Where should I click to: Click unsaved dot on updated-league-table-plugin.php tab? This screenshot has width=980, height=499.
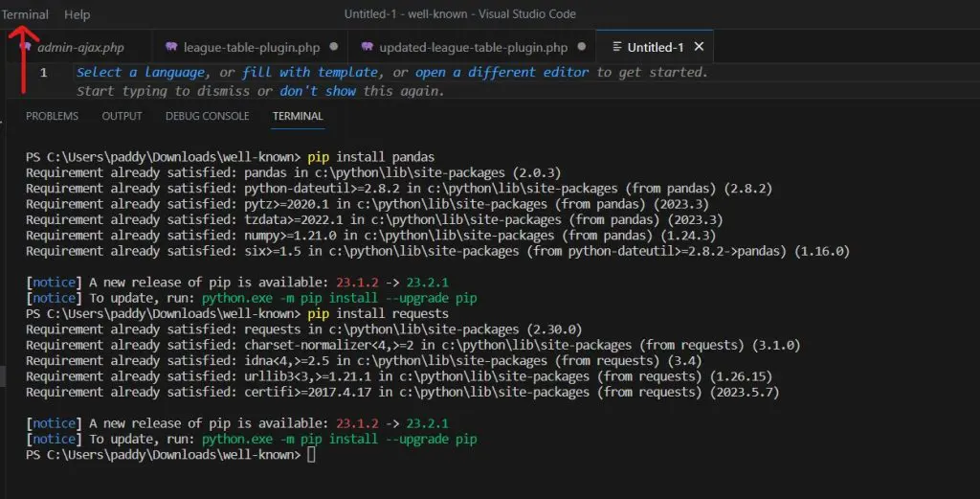click(582, 46)
